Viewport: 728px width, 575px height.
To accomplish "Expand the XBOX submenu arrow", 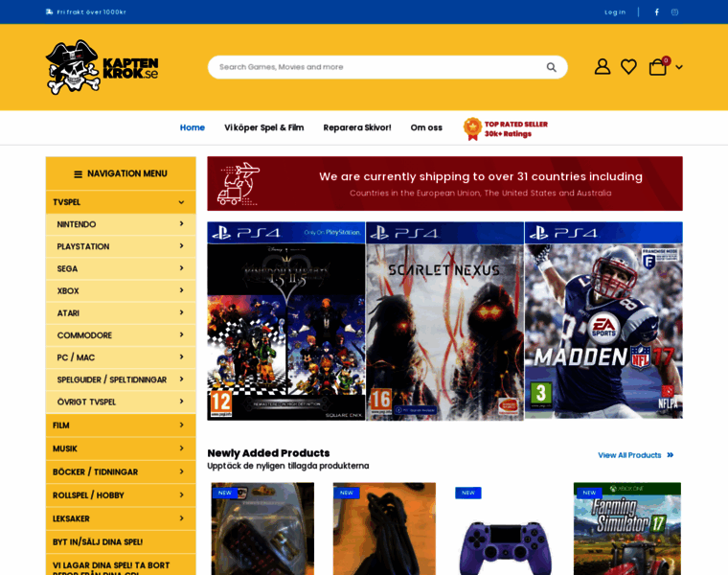I will coord(182,290).
